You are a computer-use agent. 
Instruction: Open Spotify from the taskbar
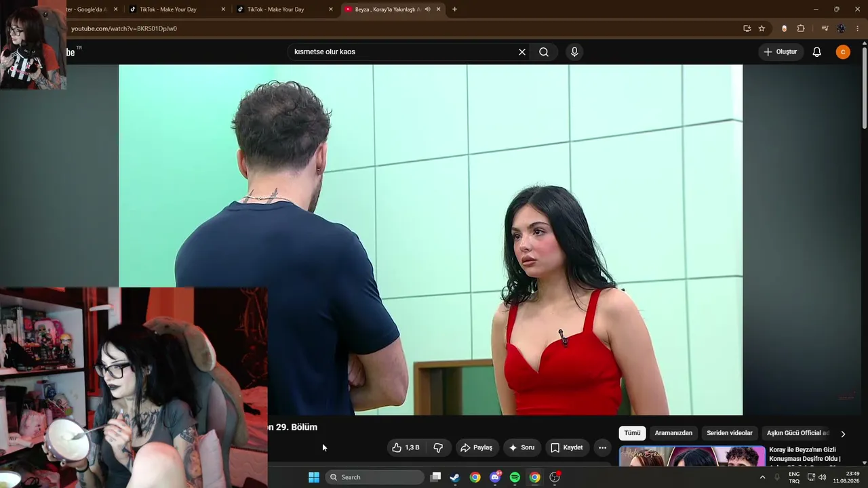(x=515, y=477)
